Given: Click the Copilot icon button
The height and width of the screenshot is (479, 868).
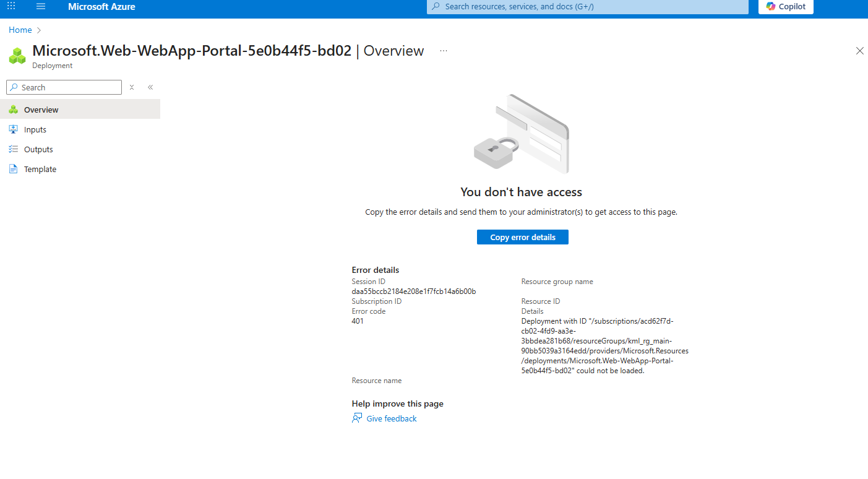Looking at the screenshot, I should click(786, 6).
